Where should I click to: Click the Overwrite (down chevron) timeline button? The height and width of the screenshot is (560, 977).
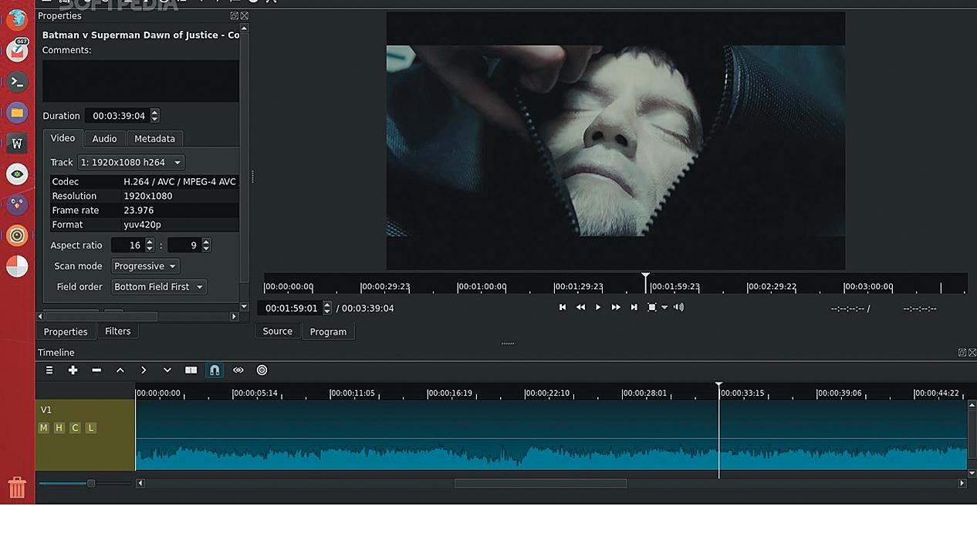click(x=167, y=370)
